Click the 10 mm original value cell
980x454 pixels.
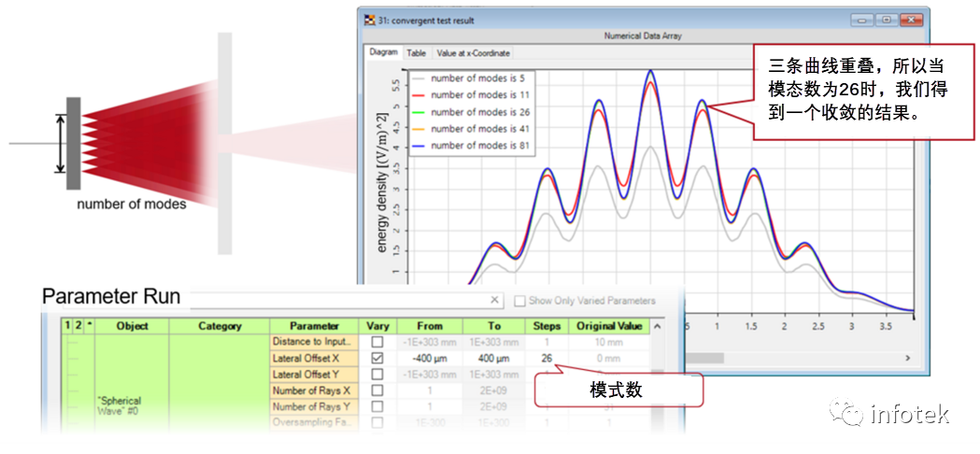point(609,343)
